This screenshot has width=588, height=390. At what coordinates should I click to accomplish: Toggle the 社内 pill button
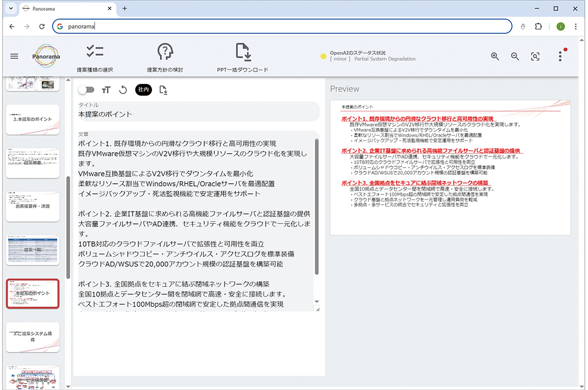143,90
